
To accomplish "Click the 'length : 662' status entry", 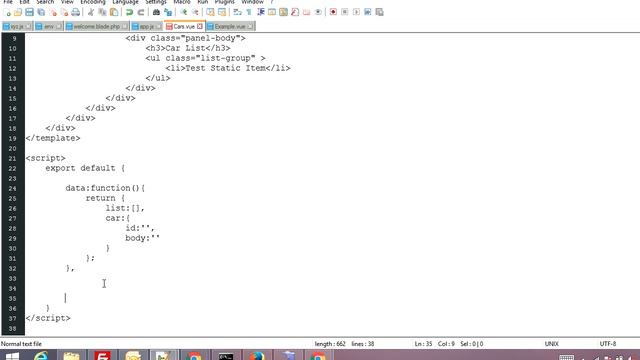I will coord(330,344).
